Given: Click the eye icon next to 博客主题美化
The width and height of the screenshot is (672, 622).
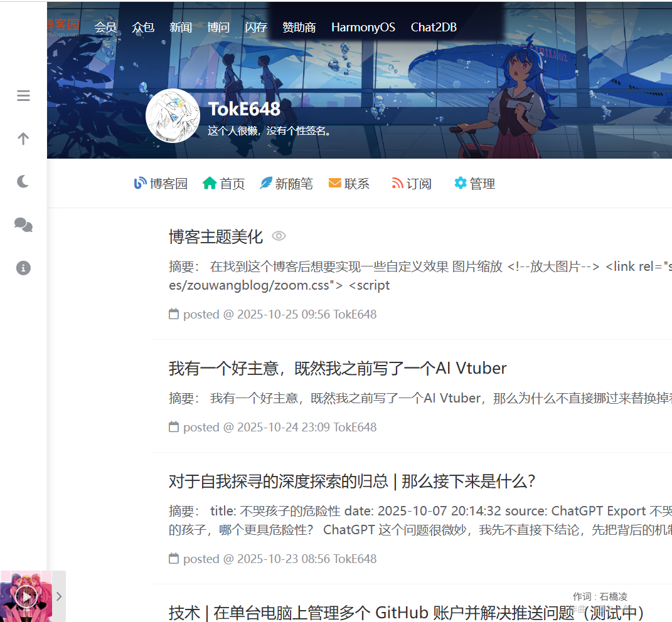Looking at the screenshot, I should 279,236.
